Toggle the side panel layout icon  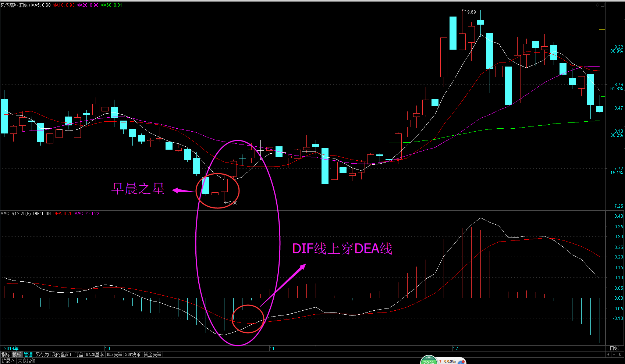[x=603, y=5]
